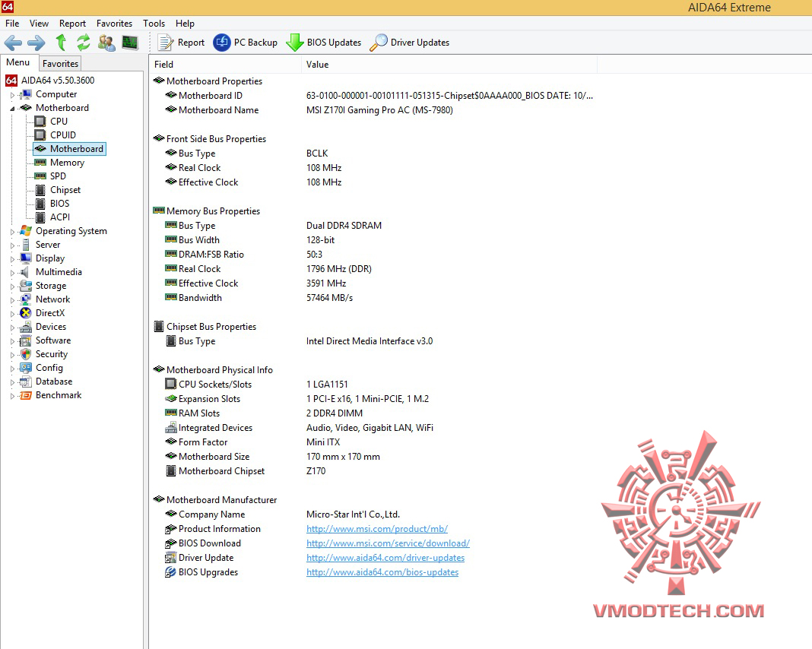This screenshot has width=812, height=649.
Task: Open PC Backup tool
Action: pyautogui.click(x=245, y=43)
